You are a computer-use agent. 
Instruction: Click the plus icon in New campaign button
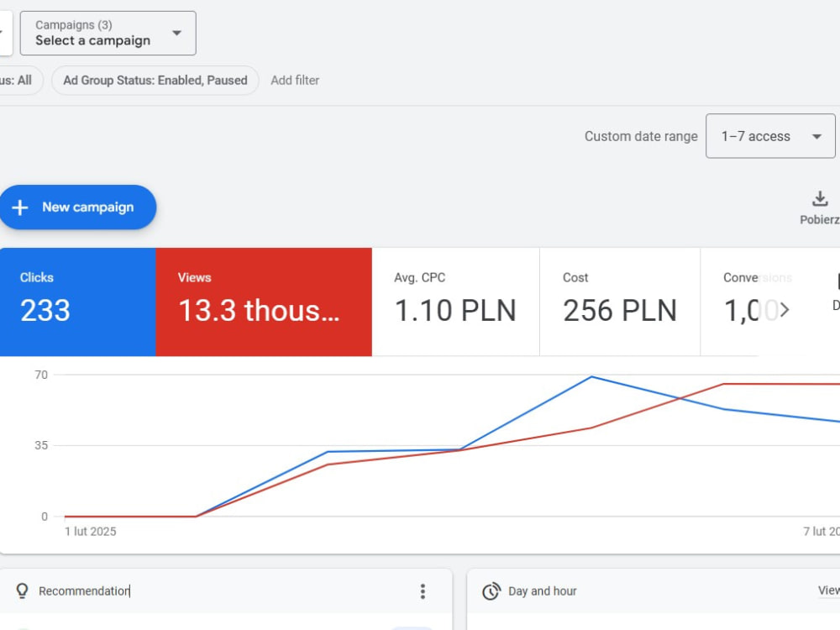20,207
